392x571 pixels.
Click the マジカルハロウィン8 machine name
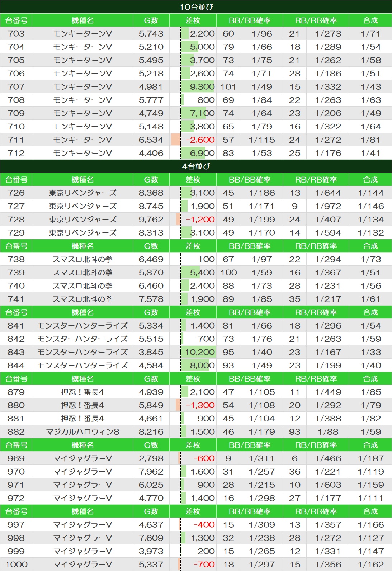point(82,432)
